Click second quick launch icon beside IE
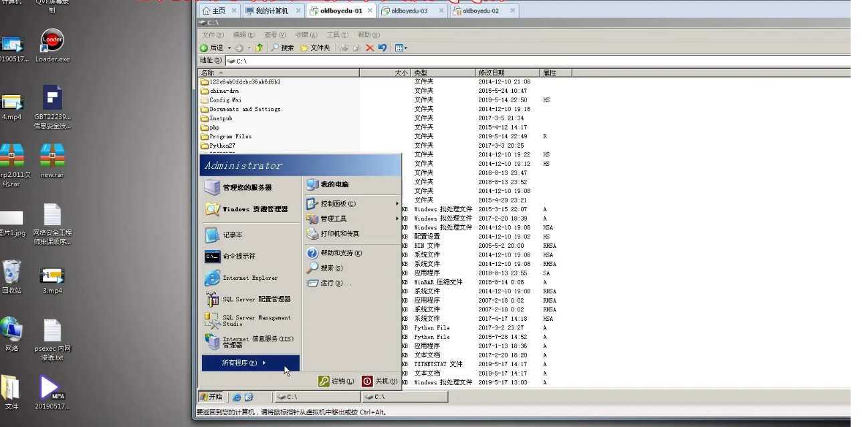The width and height of the screenshot is (868, 427). click(249, 397)
